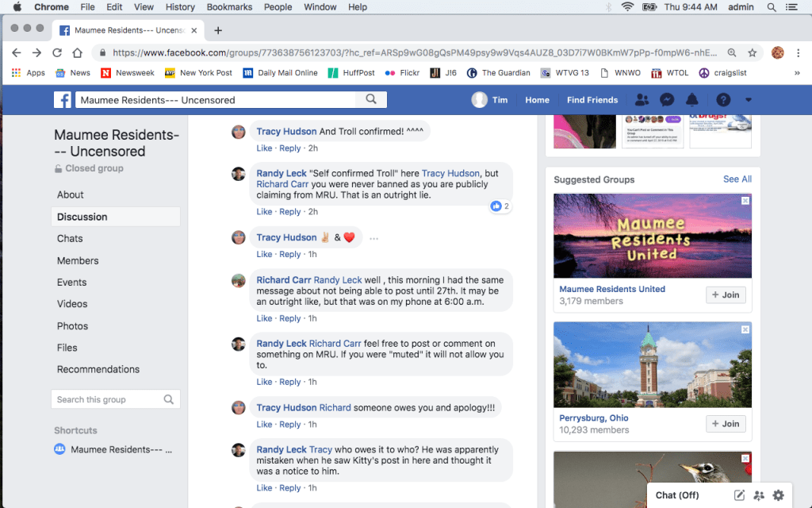Dismiss the Perrysburg, Ohio group suggestion
Image resolution: width=812 pixels, height=508 pixels.
745,329
